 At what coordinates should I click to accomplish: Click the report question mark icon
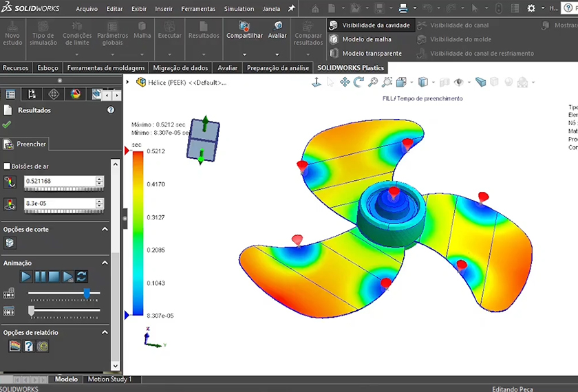[29, 346]
